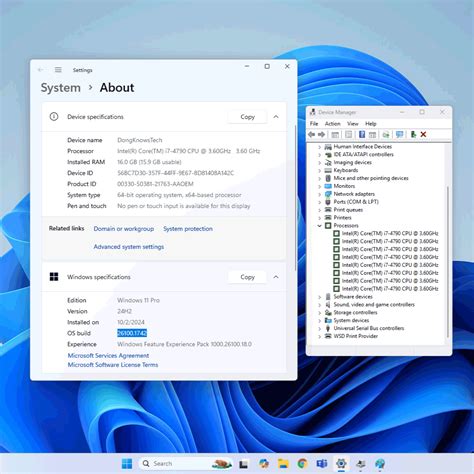Open Advanced system settings link
The image size is (474, 474).
[x=129, y=247]
